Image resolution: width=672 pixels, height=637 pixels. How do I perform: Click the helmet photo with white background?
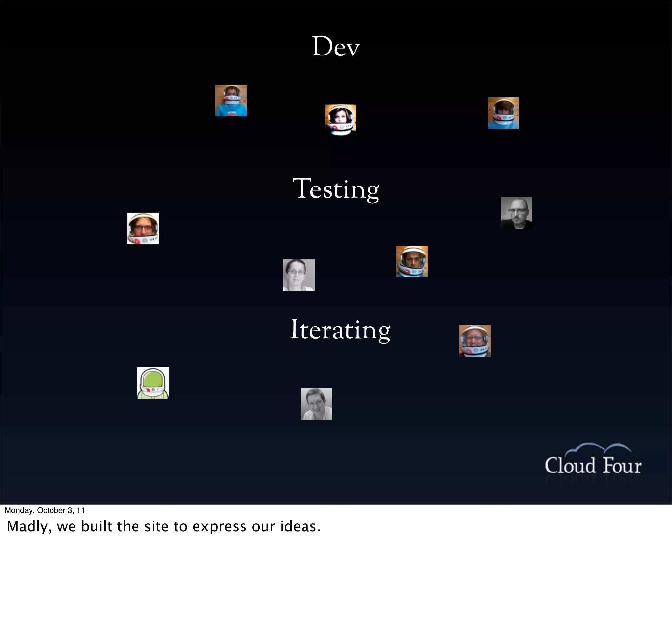tap(143, 229)
